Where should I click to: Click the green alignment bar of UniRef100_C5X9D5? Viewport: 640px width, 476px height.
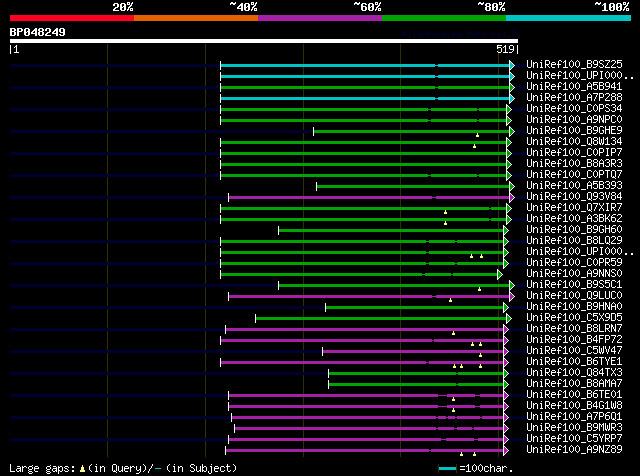381,318
